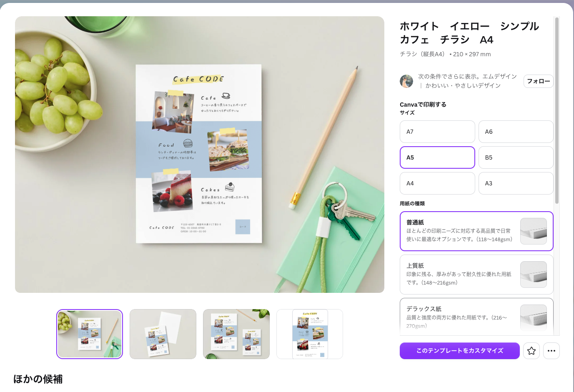
Task: Open the three-dots more options menu
Action: [x=551, y=351]
